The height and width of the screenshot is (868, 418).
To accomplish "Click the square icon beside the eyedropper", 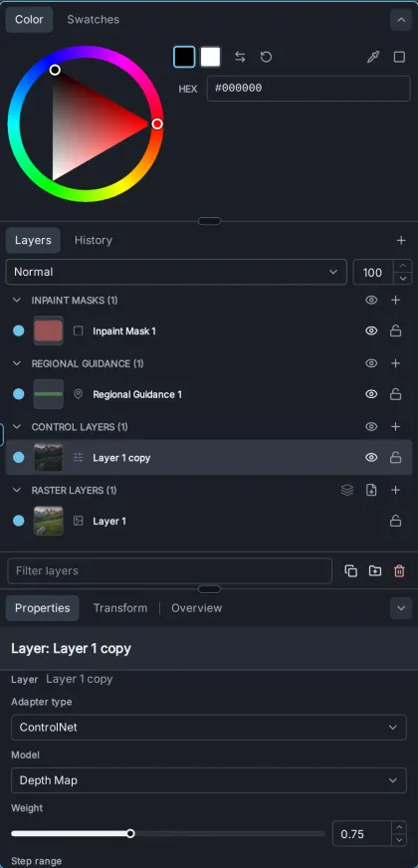I will click(x=399, y=57).
